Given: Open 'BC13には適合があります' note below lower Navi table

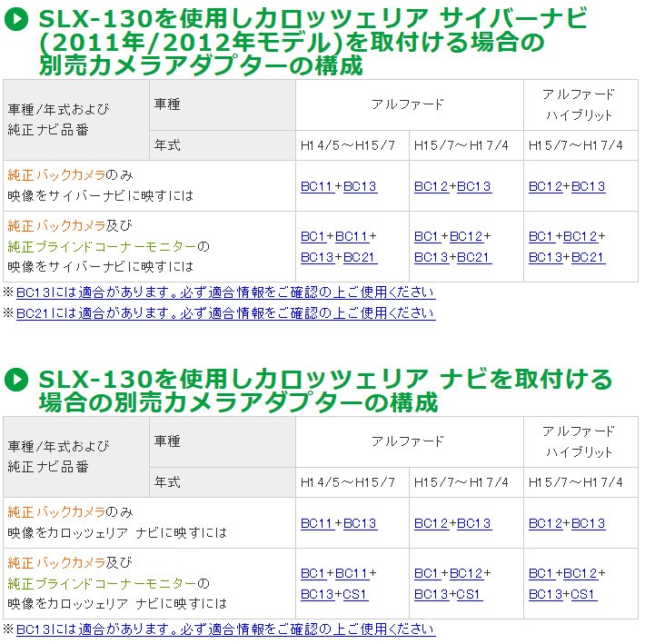Looking at the screenshot, I should (x=226, y=629).
